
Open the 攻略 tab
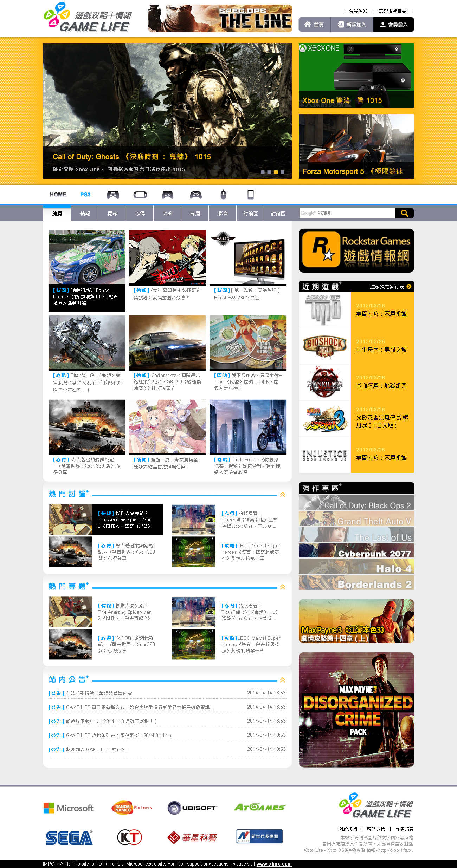point(167,214)
